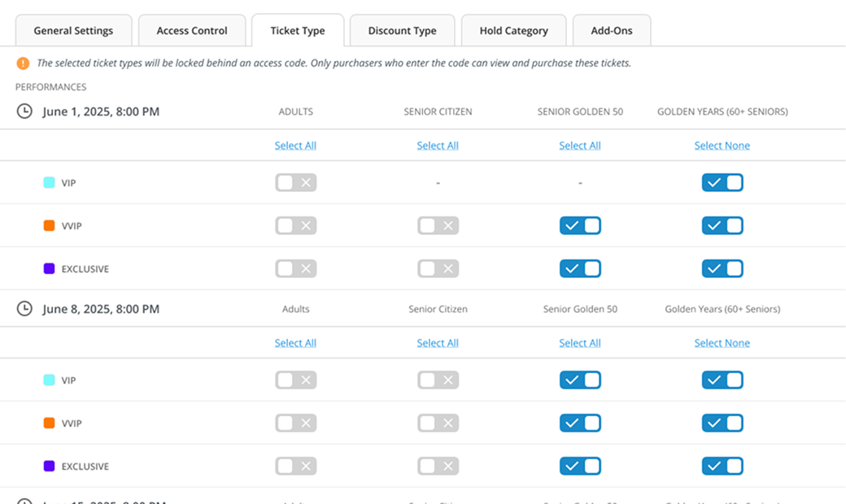
Task: Switch to the Hold Category tab
Action: (513, 30)
